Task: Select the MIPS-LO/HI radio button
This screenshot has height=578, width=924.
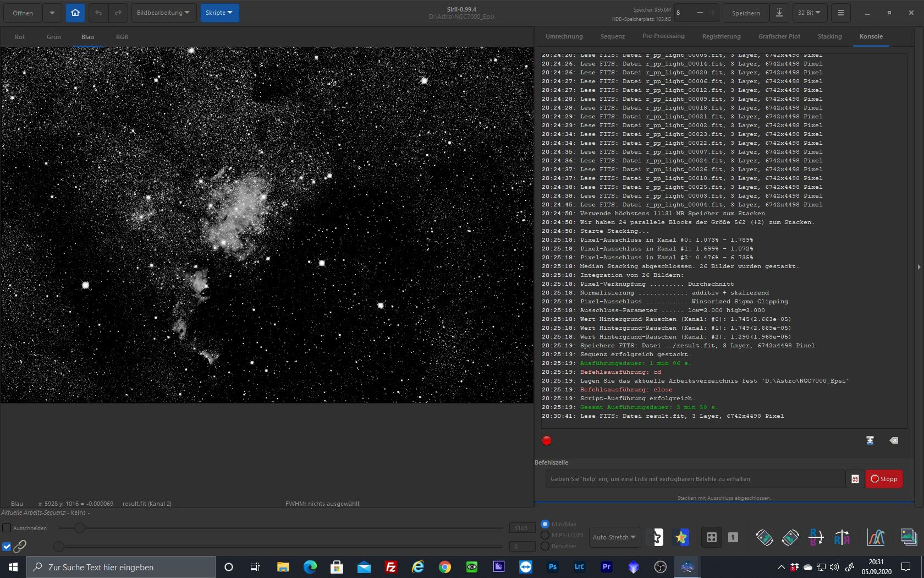Action: click(x=545, y=535)
